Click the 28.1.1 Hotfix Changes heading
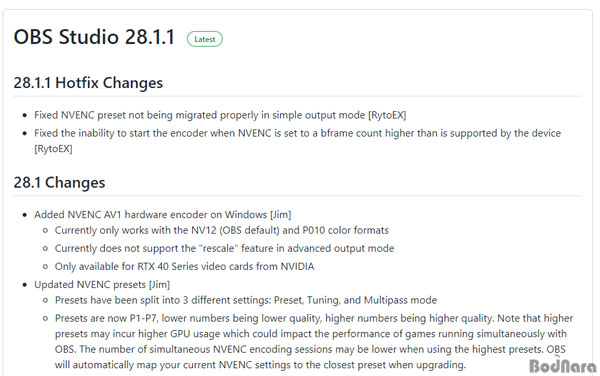 coord(88,83)
